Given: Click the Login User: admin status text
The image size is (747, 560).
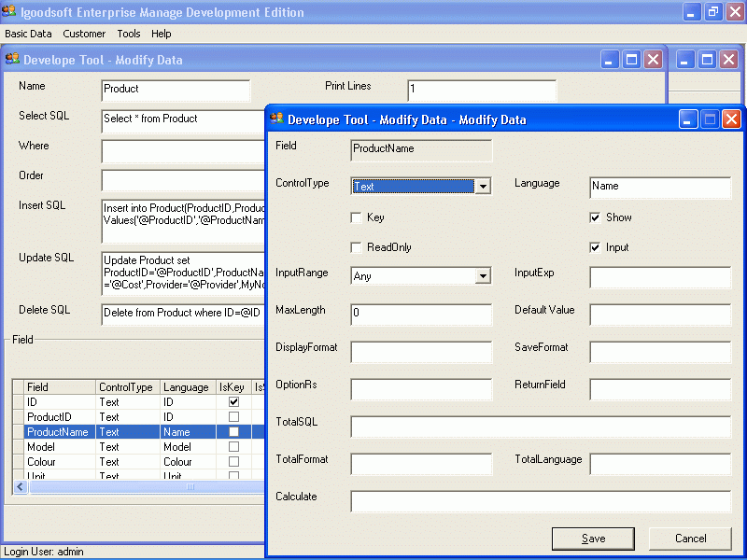Looking at the screenshot, I should click(x=44, y=552).
